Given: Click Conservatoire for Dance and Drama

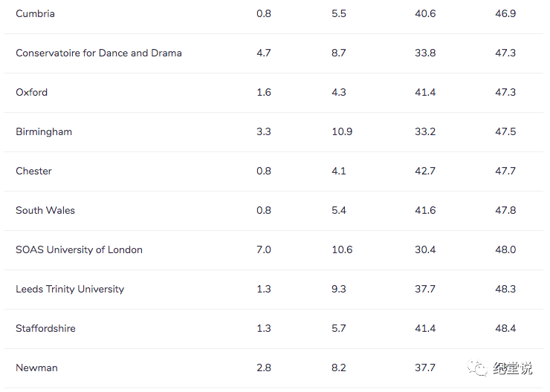Looking at the screenshot, I should [99, 53].
